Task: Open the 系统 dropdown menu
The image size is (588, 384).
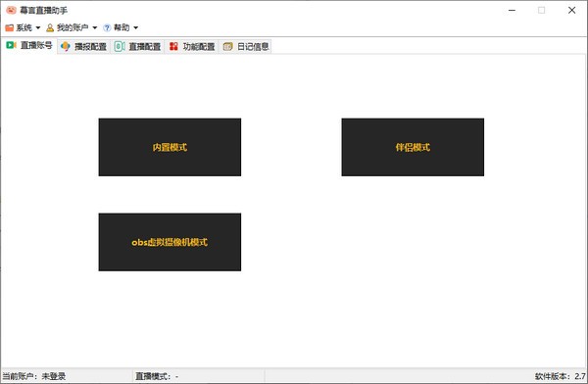Action: pyautogui.click(x=23, y=27)
